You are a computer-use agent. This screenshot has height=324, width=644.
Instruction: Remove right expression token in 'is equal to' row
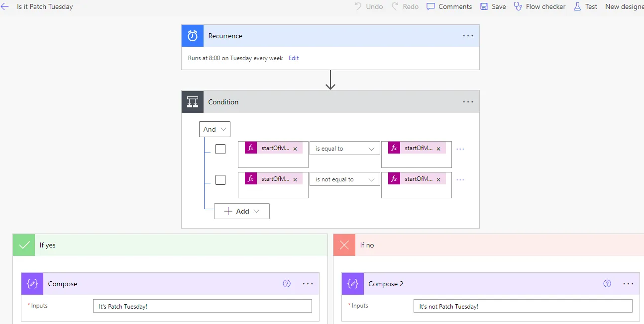click(438, 149)
